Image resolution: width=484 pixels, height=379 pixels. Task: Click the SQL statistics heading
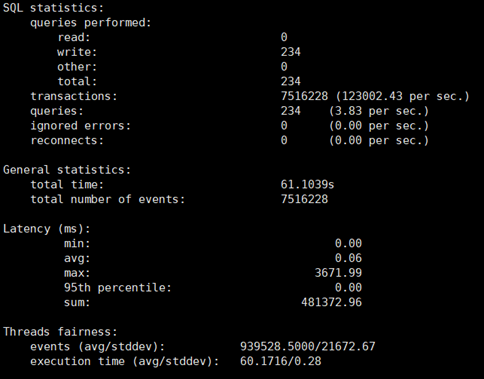coord(54,8)
